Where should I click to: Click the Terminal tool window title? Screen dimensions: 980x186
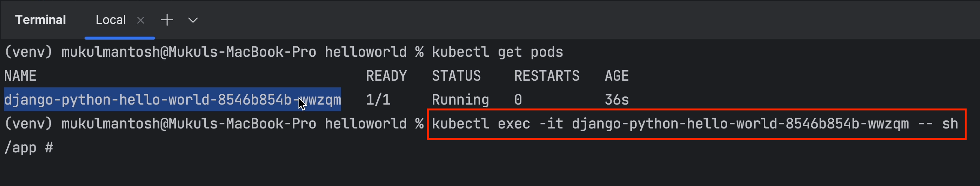(x=40, y=20)
